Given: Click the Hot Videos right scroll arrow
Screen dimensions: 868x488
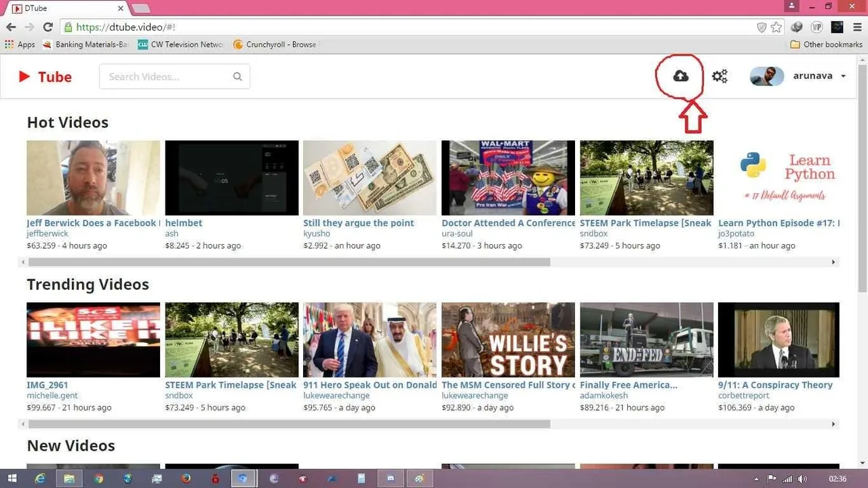Looking at the screenshot, I should (x=834, y=262).
